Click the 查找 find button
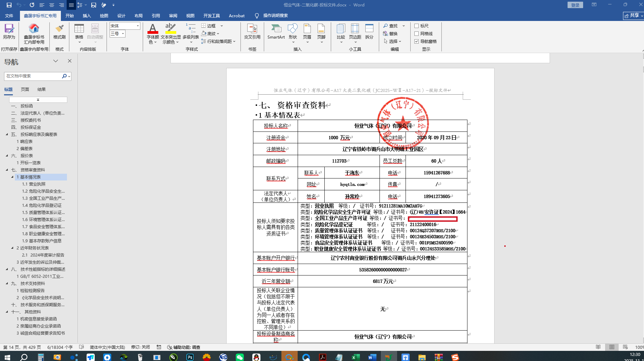Viewport: 644px width, 361px height. tap(391, 26)
